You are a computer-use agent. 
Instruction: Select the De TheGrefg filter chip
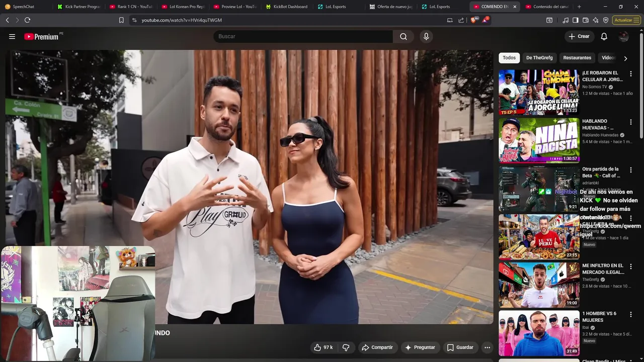(x=539, y=58)
